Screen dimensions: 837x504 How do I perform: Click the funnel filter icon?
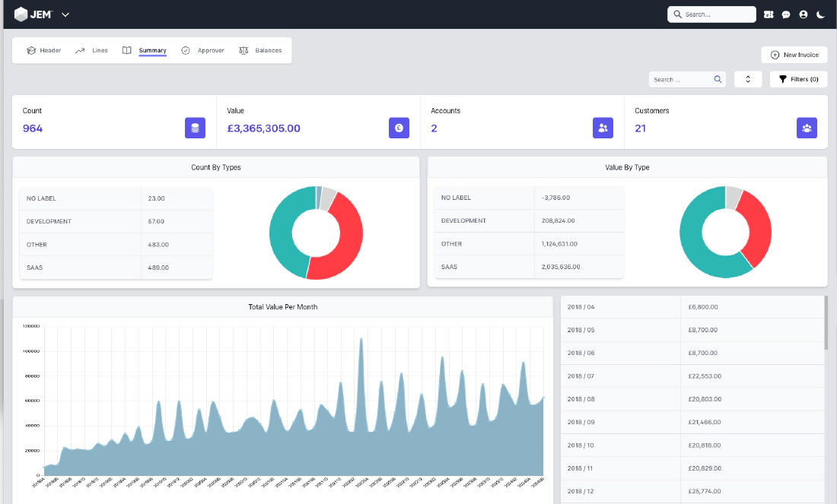pyautogui.click(x=782, y=79)
